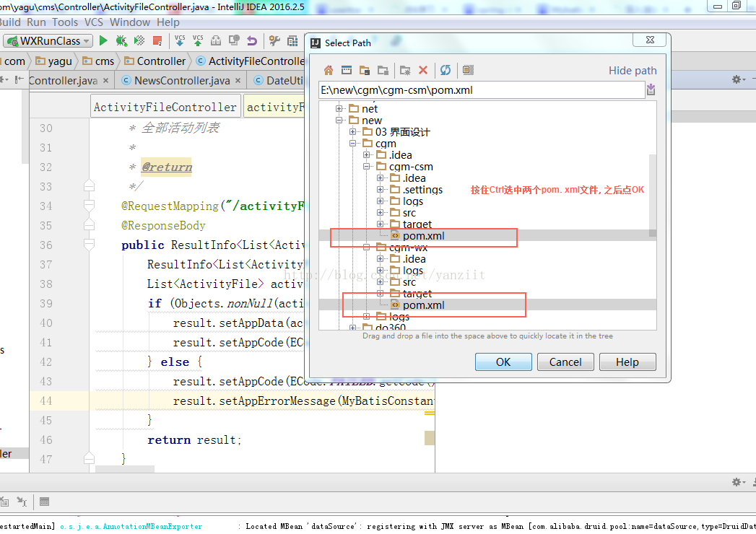The image size is (756, 534).
Task: Open recent path history icon beside path field
Action: (x=651, y=89)
